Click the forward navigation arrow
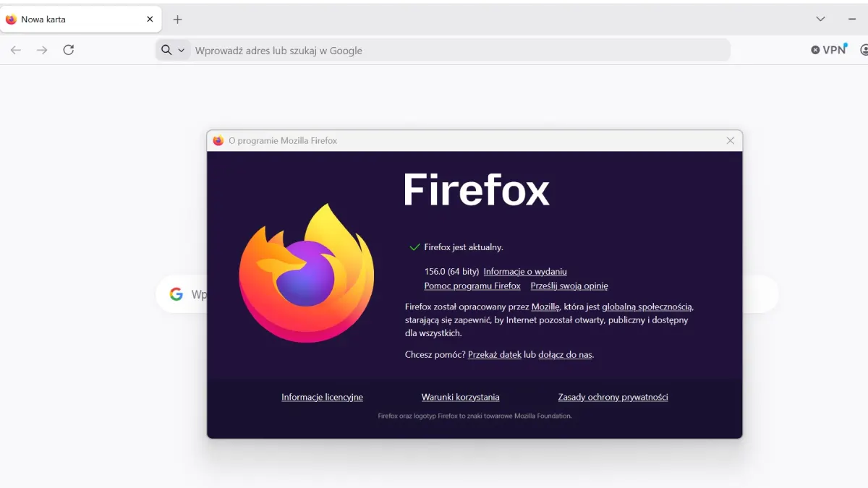The height and width of the screenshot is (488, 868). point(42,50)
